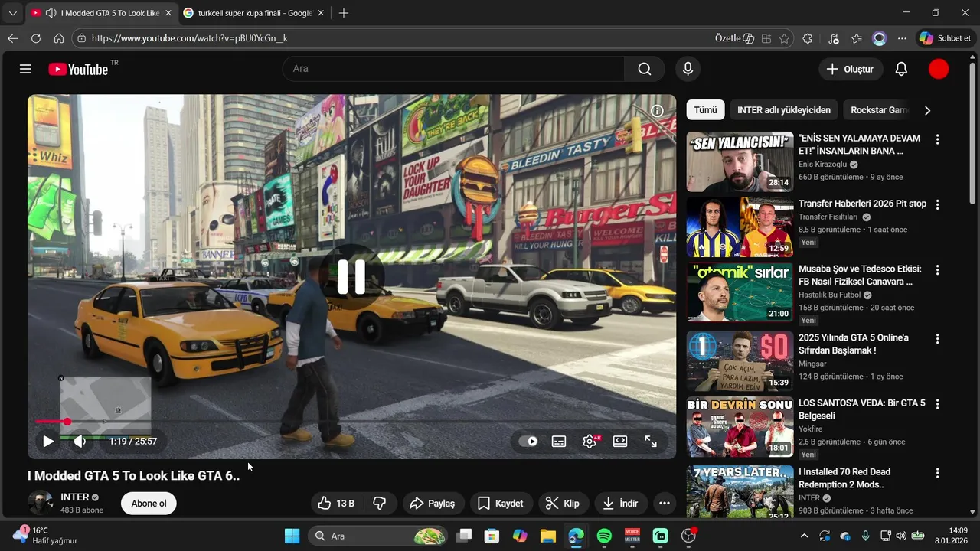Click the URL address bar
This screenshot has width=980, height=551.
[398, 38]
